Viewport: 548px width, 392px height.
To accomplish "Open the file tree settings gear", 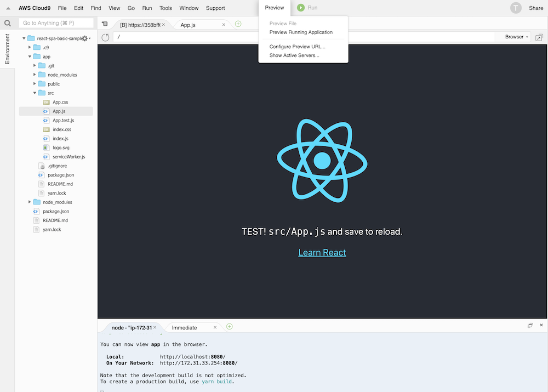I will pyautogui.click(x=85, y=38).
